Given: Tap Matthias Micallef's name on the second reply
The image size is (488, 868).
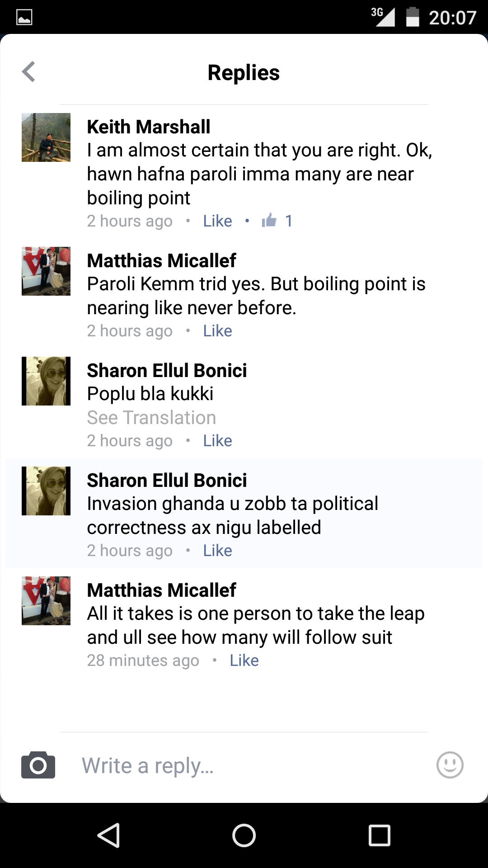Looking at the screenshot, I should tap(161, 260).
